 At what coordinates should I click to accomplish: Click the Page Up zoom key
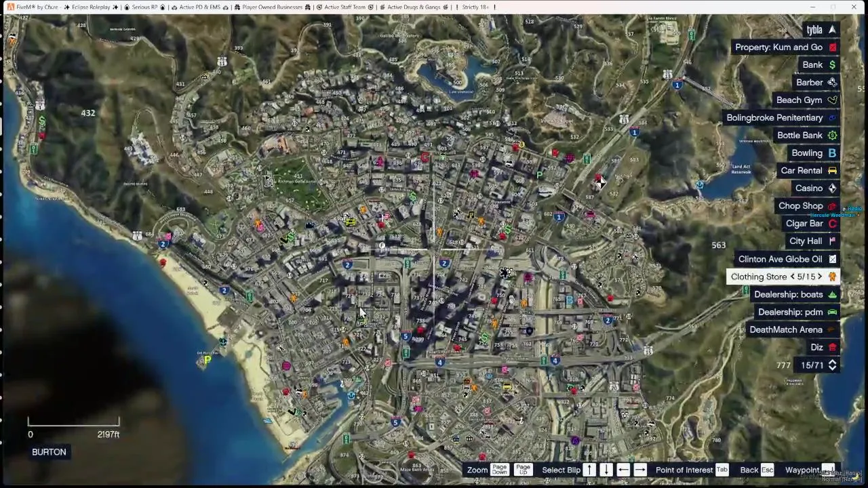523,470
